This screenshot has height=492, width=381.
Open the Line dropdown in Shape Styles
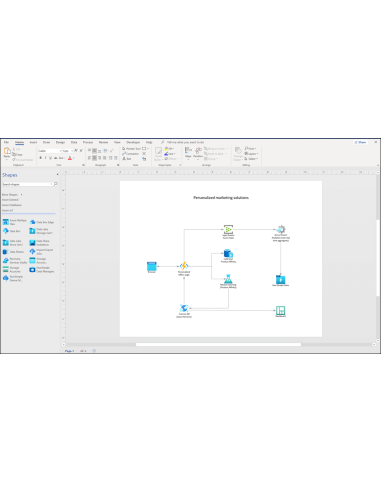[x=170, y=154]
